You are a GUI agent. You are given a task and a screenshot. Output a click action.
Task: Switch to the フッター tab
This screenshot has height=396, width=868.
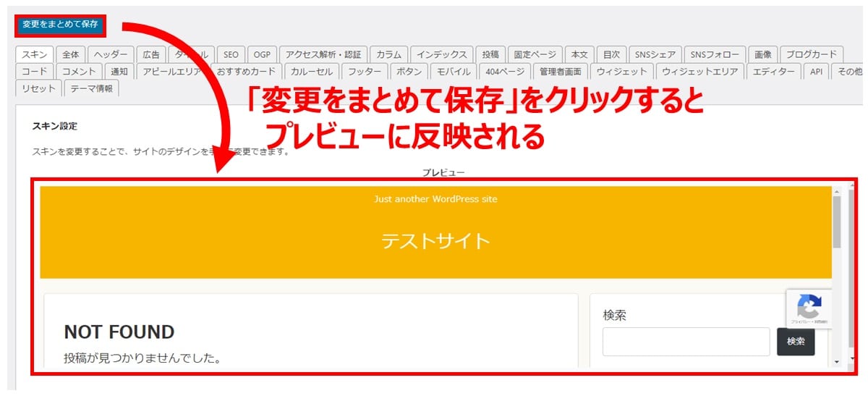click(365, 72)
